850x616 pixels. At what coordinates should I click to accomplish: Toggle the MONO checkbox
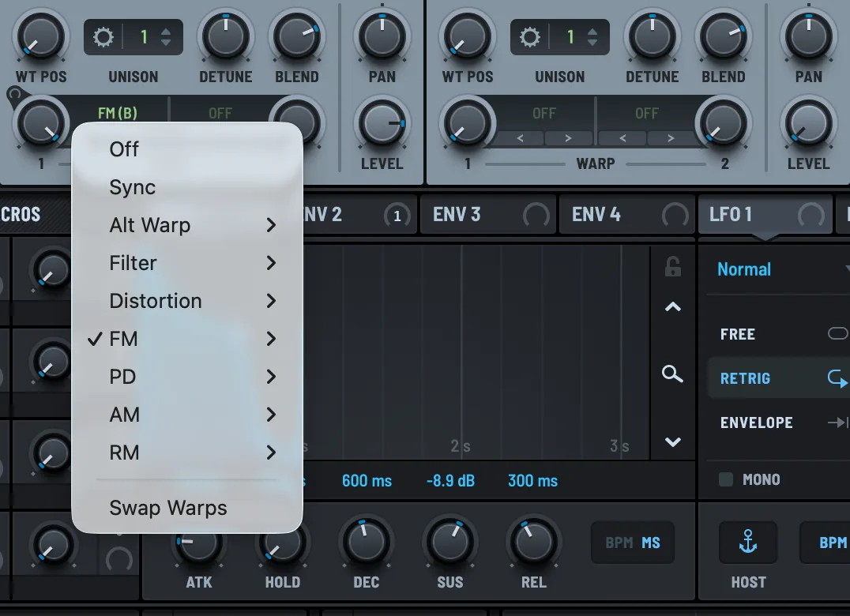(726, 479)
